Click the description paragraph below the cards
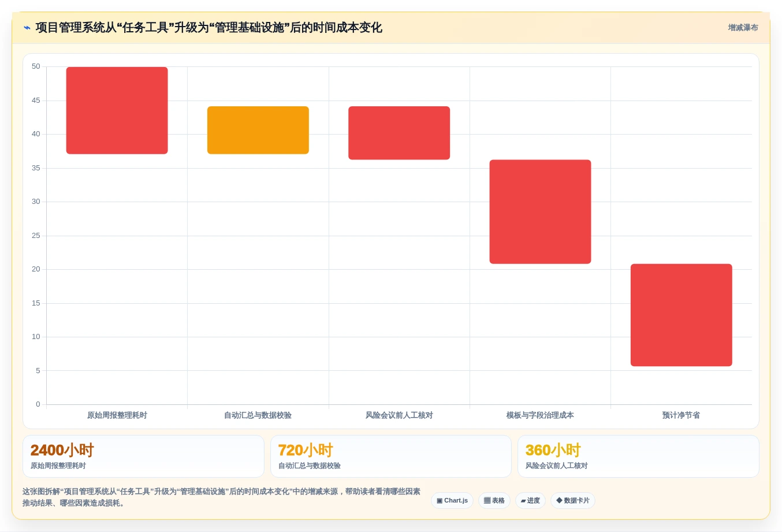 [222, 497]
